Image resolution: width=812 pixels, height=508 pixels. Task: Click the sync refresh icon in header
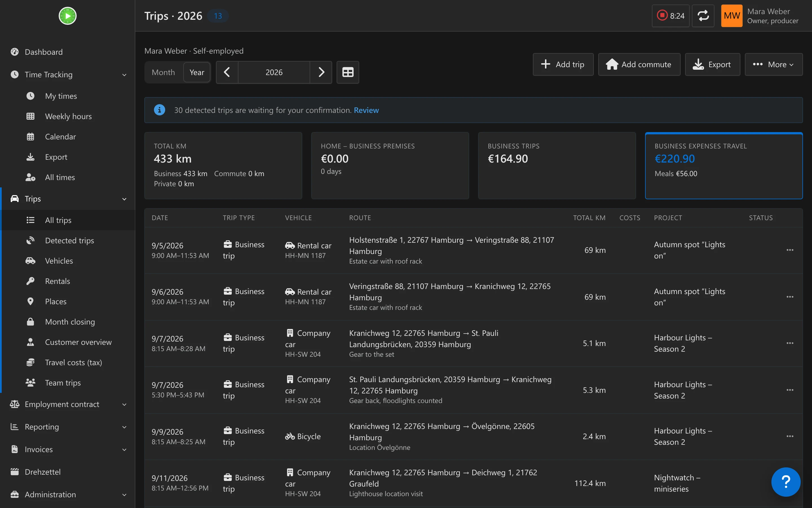point(703,16)
